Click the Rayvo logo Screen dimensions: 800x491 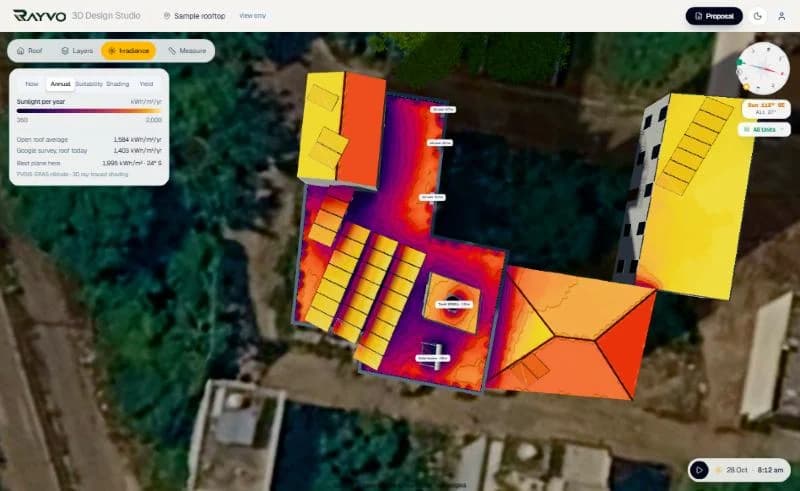(39, 16)
